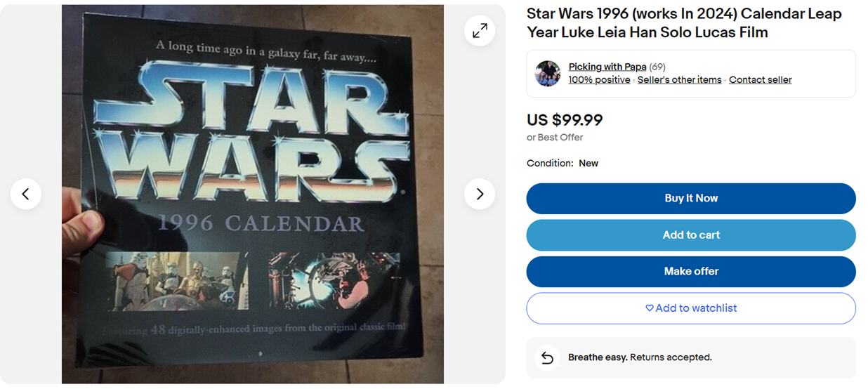Click the Star Wars calendar product photo

253,194
